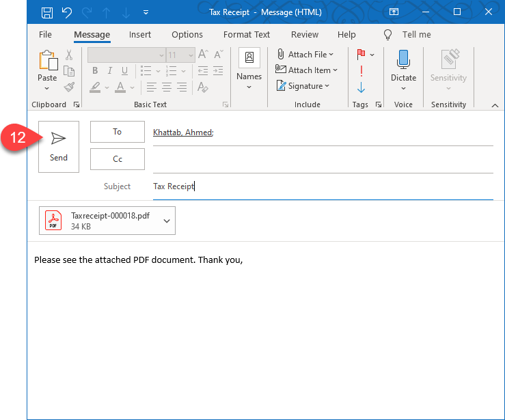Mark message as High Importance
The image size is (505, 420).
pyautogui.click(x=361, y=71)
